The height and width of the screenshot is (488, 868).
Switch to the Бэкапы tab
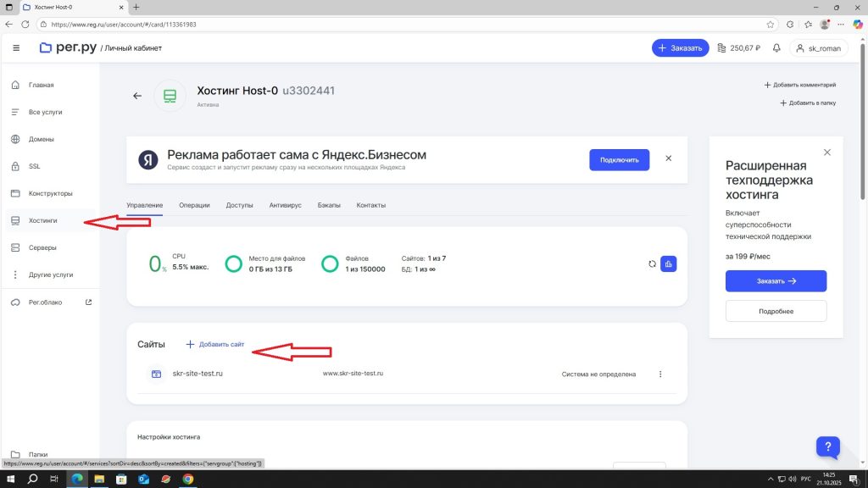pos(329,206)
